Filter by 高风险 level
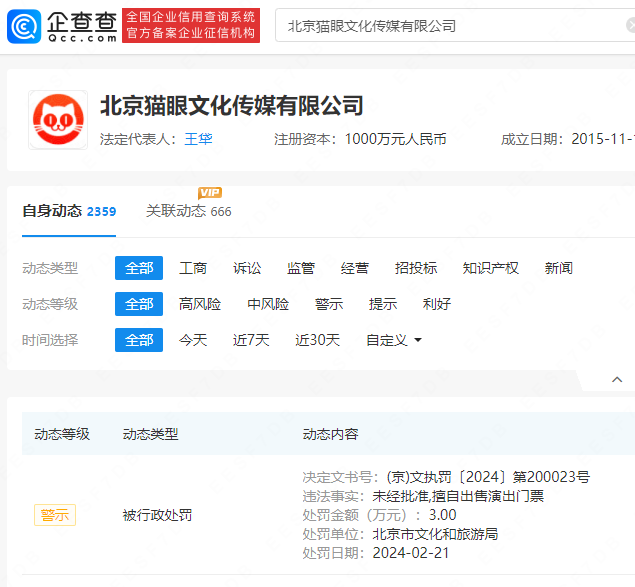The height and width of the screenshot is (587, 635). tap(200, 304)
